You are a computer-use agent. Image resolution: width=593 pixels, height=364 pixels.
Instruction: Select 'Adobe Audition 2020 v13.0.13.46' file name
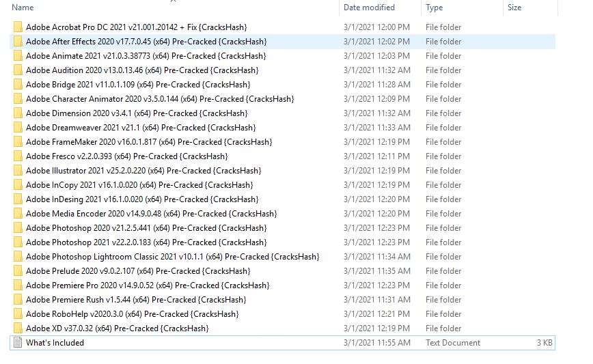[142, 70]
